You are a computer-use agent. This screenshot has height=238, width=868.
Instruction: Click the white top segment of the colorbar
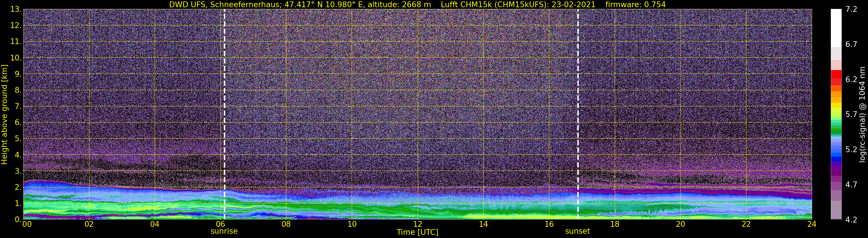click(x=836, y=28)
